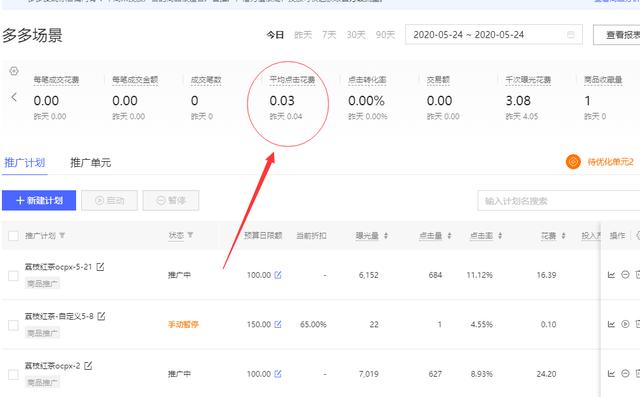Select 30天 time range
640x397 pixels.
click(x=356, y=35)
